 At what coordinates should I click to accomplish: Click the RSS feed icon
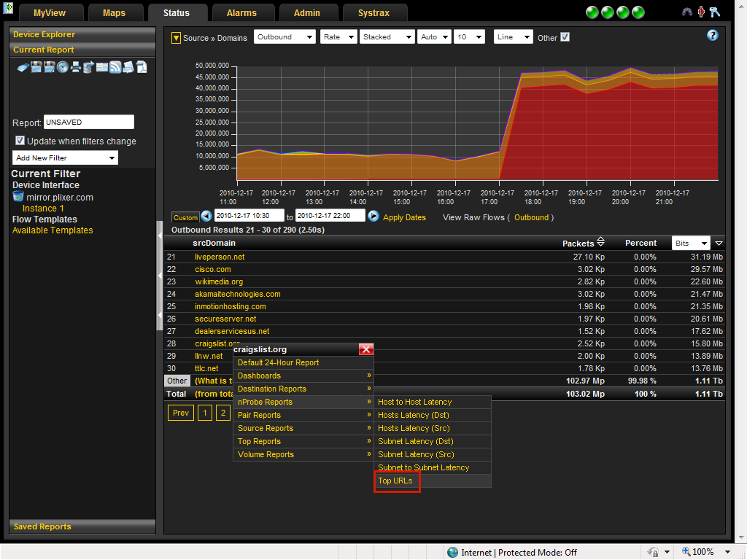pyautogui.click(x=115, y=67)
